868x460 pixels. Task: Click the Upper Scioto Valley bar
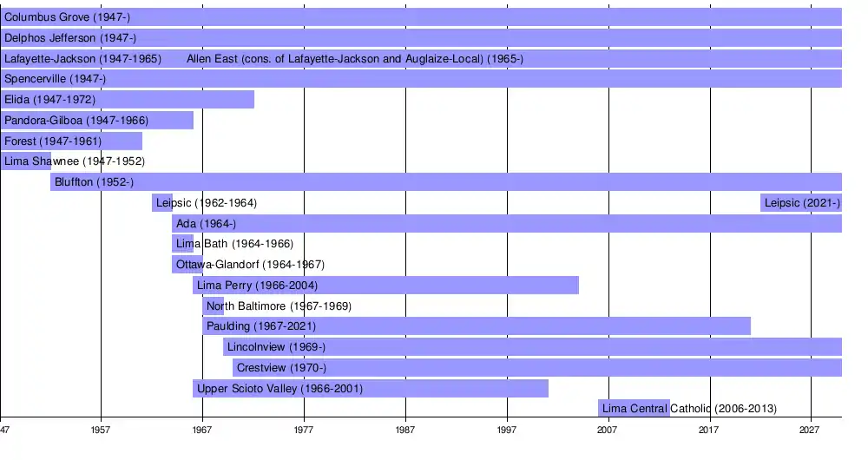click(370, 389)
